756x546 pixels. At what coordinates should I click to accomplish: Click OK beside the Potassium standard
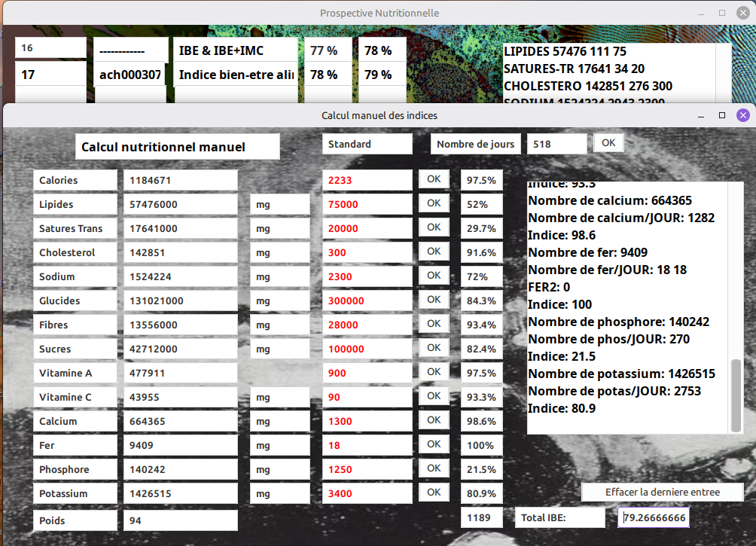pos(434,493)
